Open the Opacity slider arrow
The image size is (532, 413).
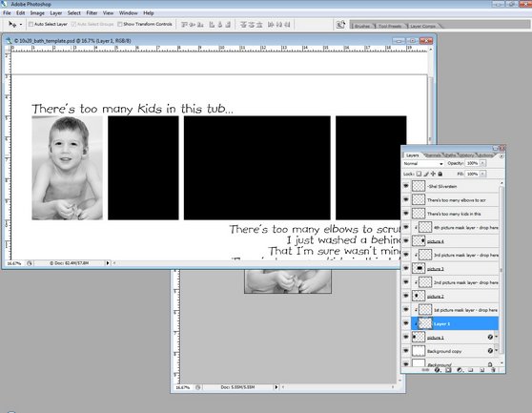pos(482,163)
